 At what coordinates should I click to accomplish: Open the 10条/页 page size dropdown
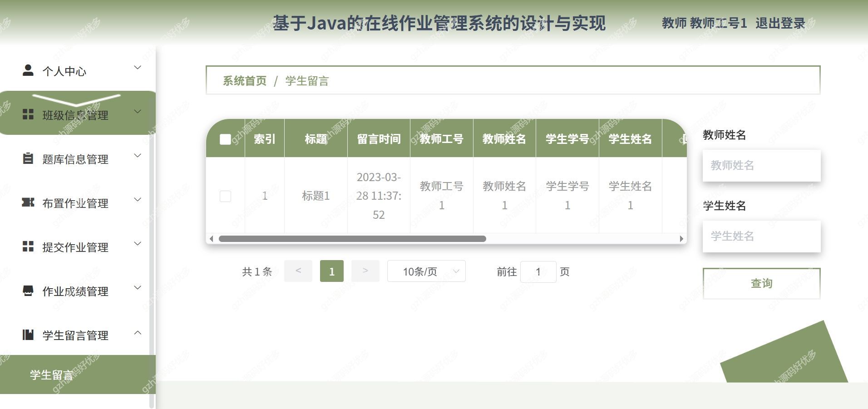tap(426, 271)
